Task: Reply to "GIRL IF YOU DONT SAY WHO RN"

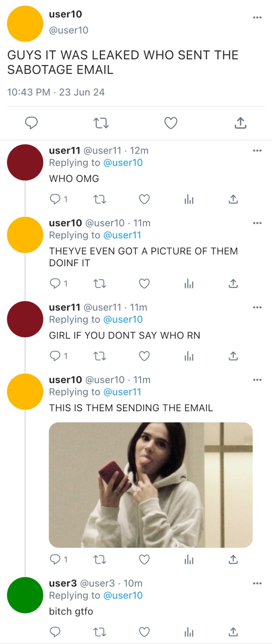Action: [55, 356]
